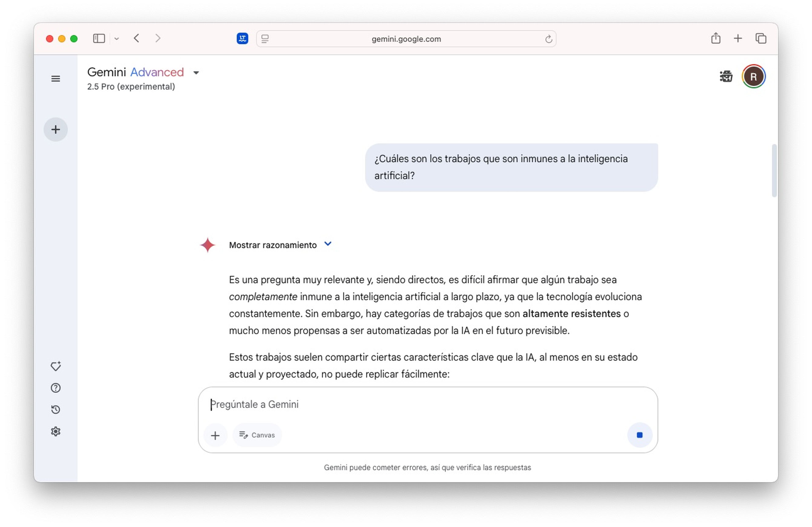The image size is (812, 527).
Task: Close the Safari window with the red button
Action: point(49,39)
